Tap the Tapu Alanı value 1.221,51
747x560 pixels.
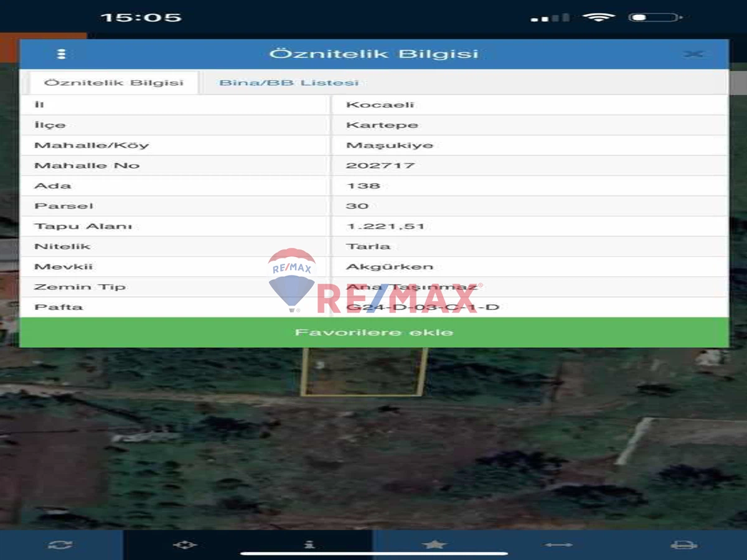tap(385, 226)
